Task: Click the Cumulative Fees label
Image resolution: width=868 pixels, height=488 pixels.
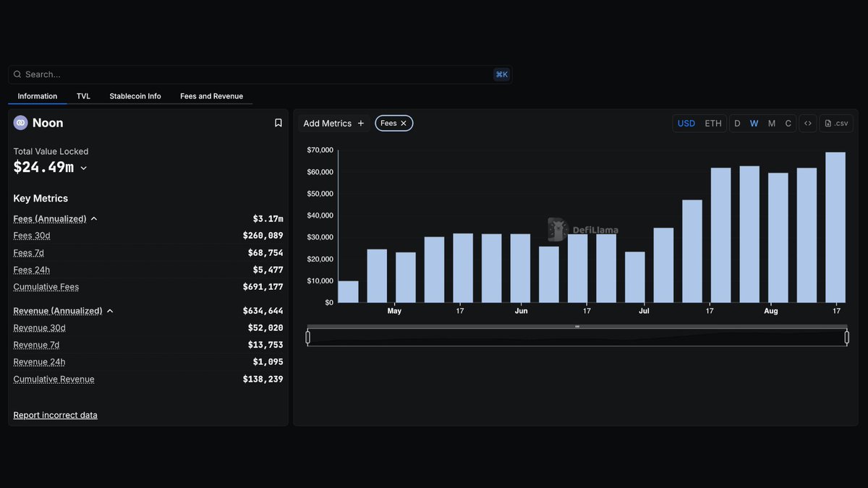Action: [x=46, y=287]
